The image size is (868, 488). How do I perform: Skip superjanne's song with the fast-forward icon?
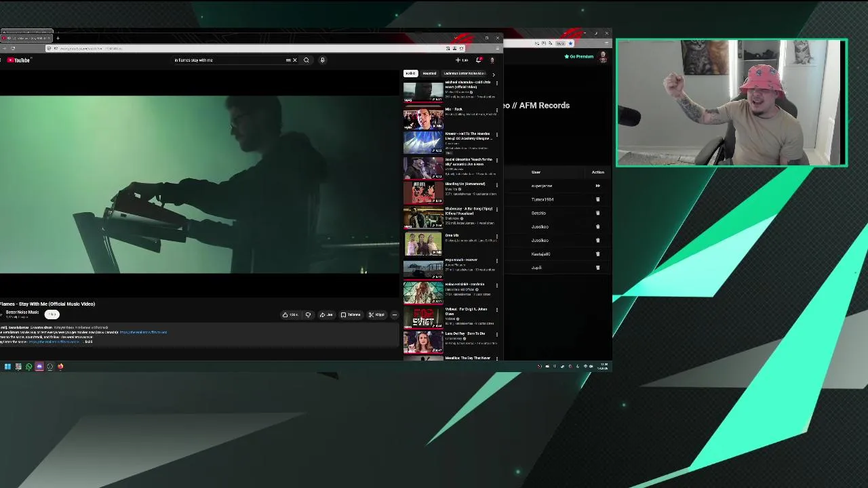[x=597, y=186]
